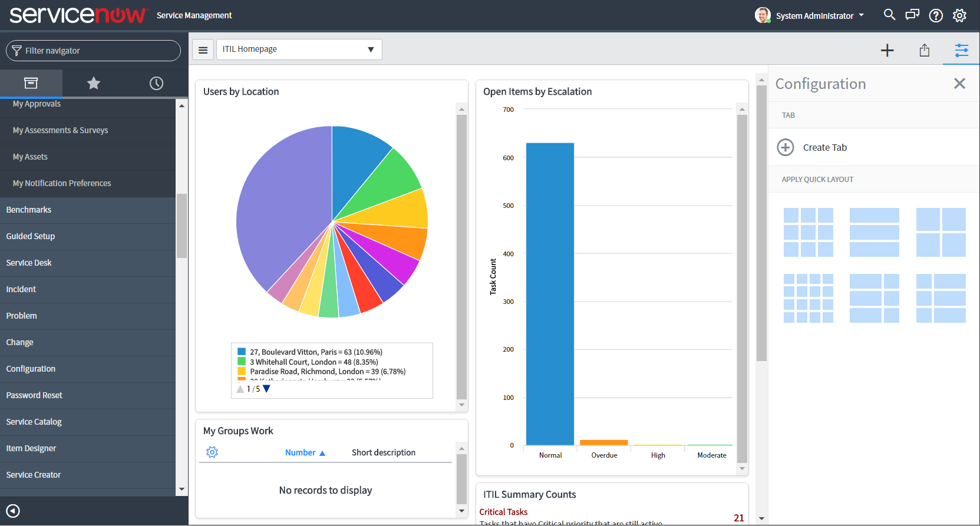This screenshot has height=526, width=980.
Task: Open the help icon in header
Action: [x=936, y=15]
